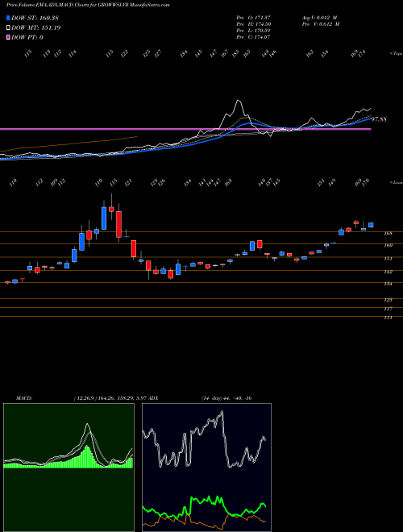403x532 pixels.
Task: Select the 'DOW PT: 0' legend text
Action: coord(27,38)
